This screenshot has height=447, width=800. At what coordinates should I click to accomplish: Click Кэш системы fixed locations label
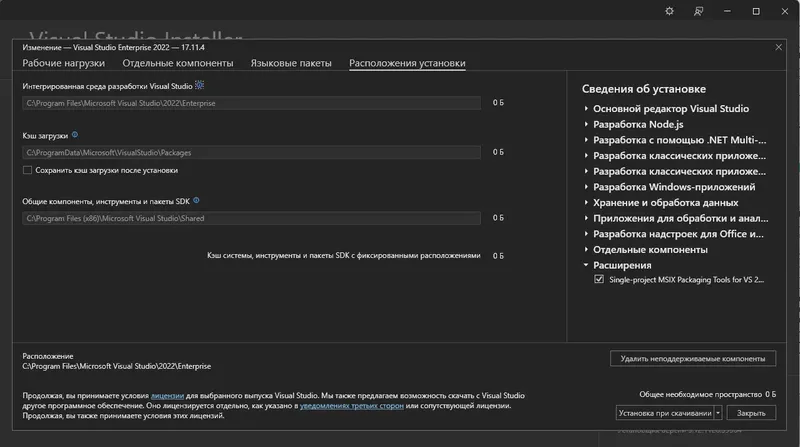tap(343, 255)
